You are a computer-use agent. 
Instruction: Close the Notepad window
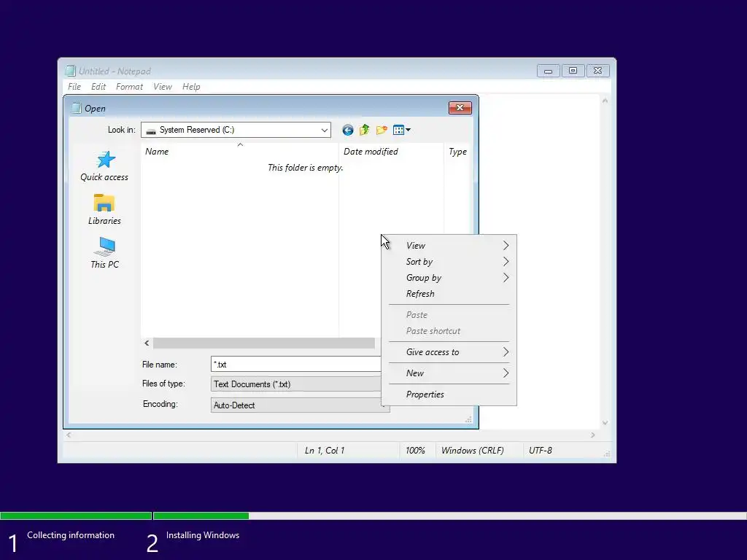pos(598,71)
